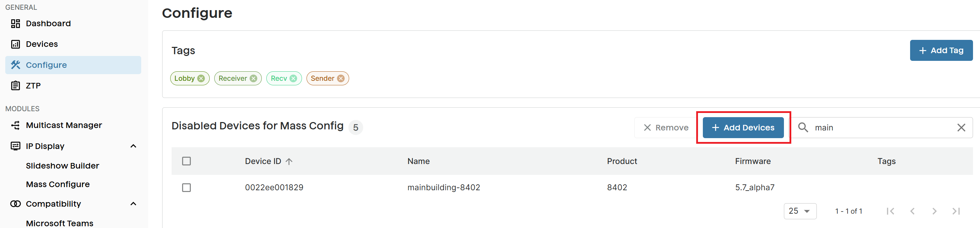Delete the Sender tag via its x icon
This screenshot has height=228, width=980.
coord(341,78)
